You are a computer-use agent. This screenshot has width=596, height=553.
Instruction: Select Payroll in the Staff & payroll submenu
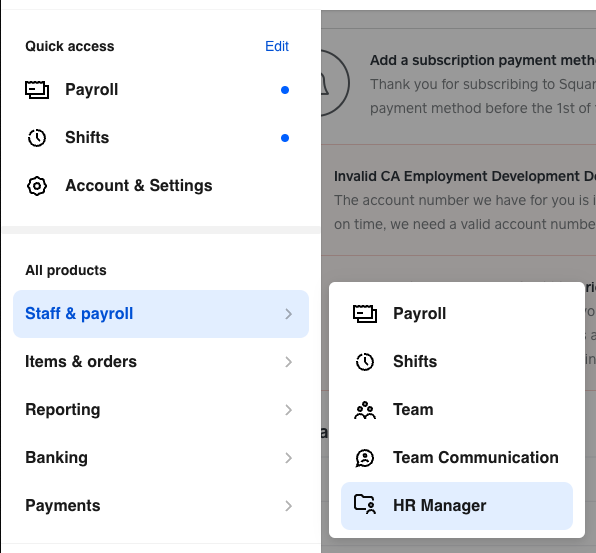457,314
